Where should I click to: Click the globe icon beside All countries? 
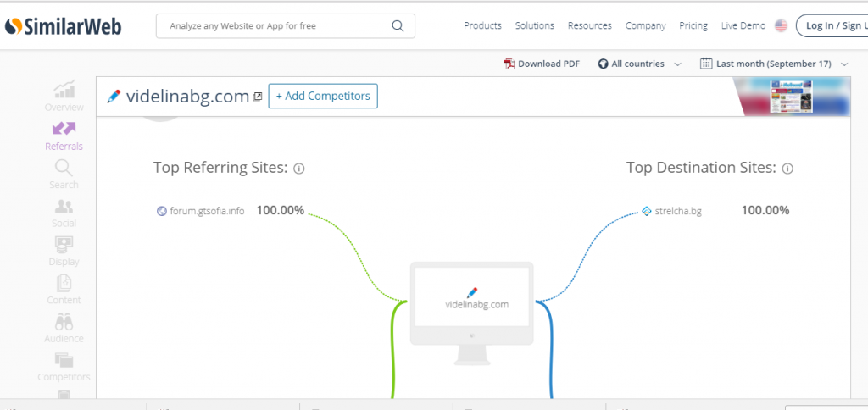[x=603, y=64]
